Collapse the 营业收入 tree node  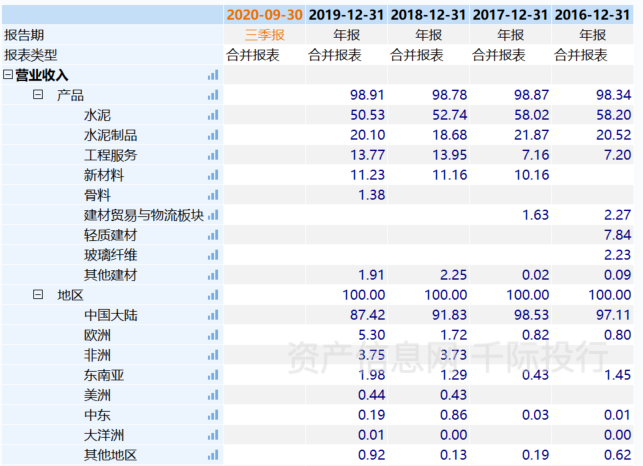pos(8,75)
